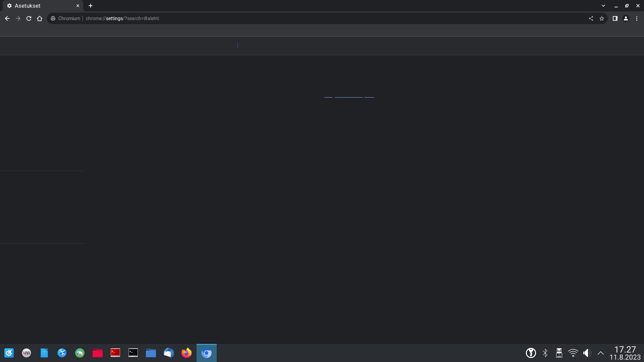
Task: Reload the settings page
Action: click(29, 18)
